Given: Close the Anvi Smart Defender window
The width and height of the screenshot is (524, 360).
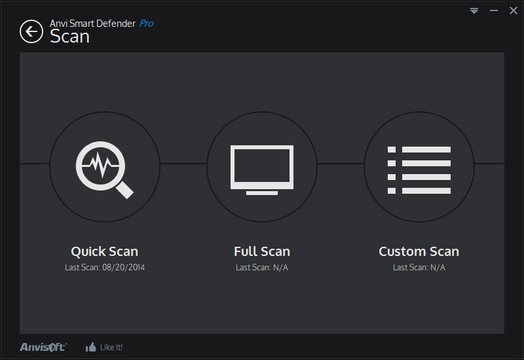Looking at the screenshot, I should click(x=513, y=11).
